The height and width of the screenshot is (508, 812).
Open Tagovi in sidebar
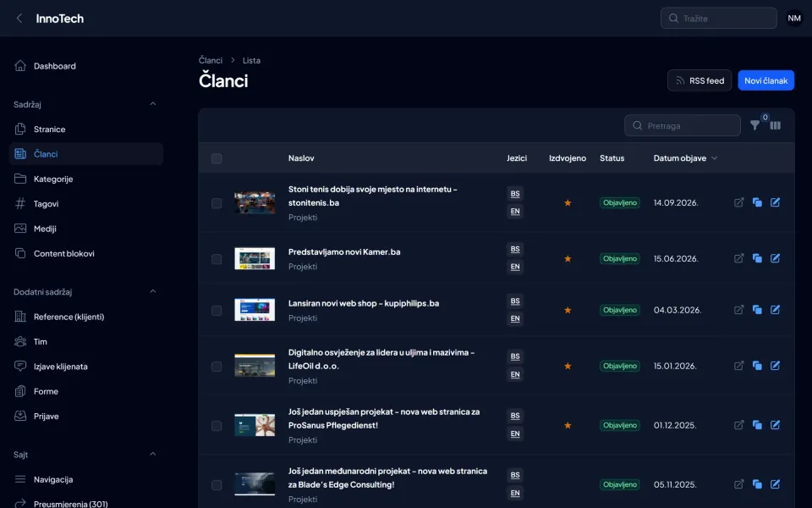pos(86,204)
